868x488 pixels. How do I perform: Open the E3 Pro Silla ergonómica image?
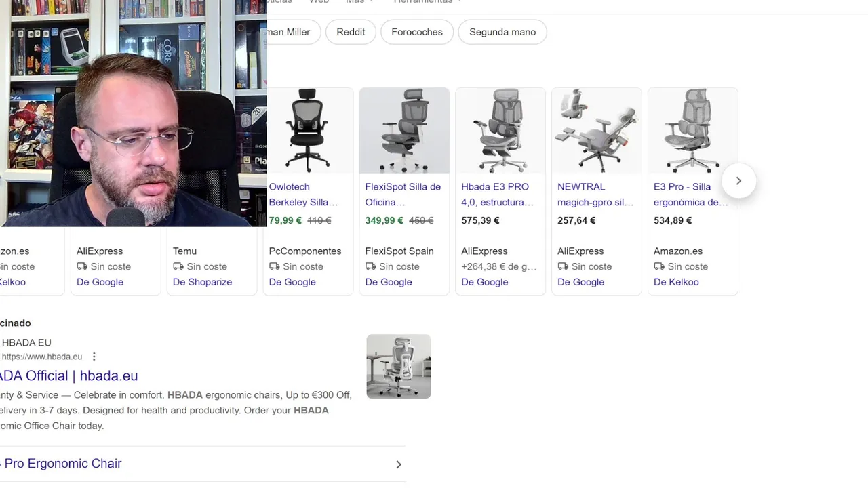(693, 131)
